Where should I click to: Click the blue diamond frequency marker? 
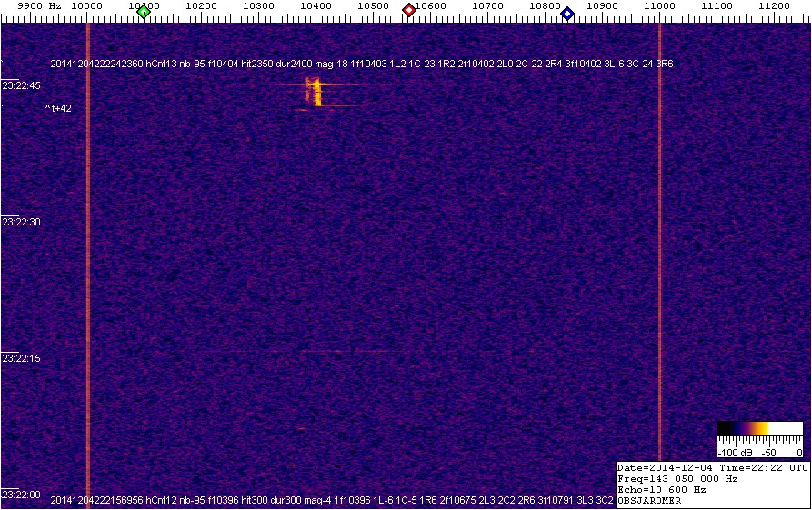pos(567,13)
